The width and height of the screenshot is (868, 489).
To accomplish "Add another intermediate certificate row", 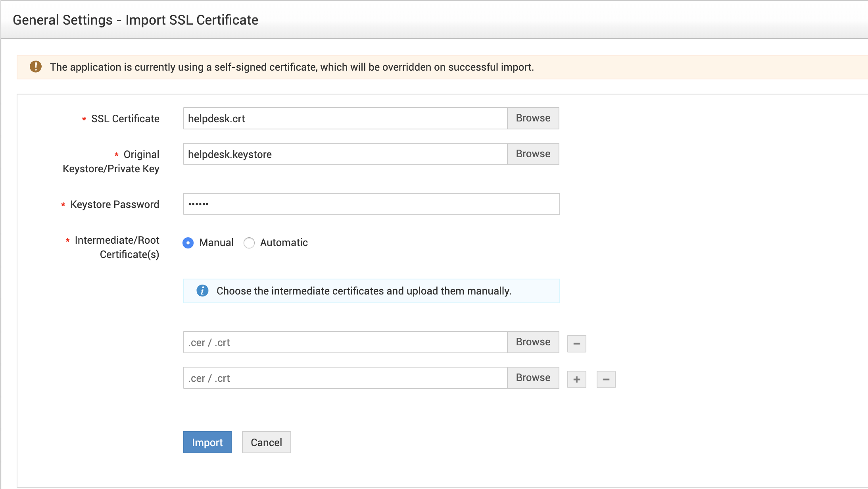I will [x=576, y=379].
